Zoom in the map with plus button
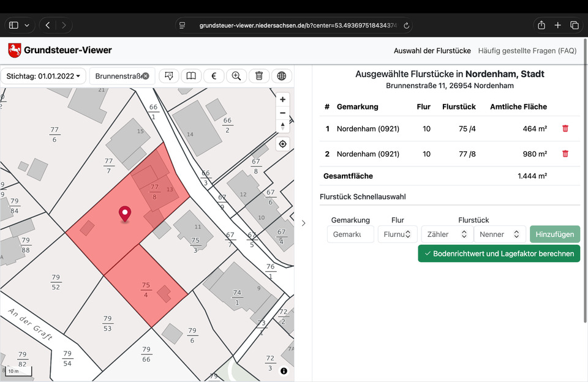 (282, 100)
